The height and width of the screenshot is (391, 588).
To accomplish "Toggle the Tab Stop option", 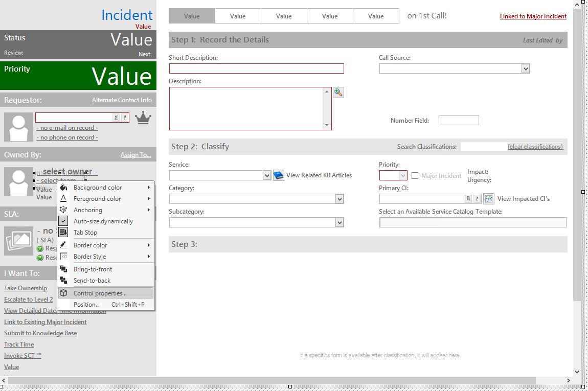I will (x=85, y=233).
